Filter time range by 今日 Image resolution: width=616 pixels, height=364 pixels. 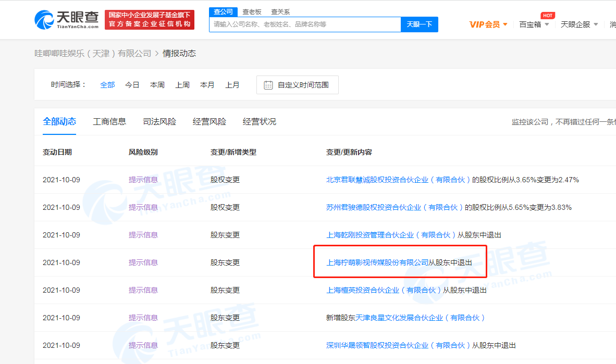pos(132,85)
